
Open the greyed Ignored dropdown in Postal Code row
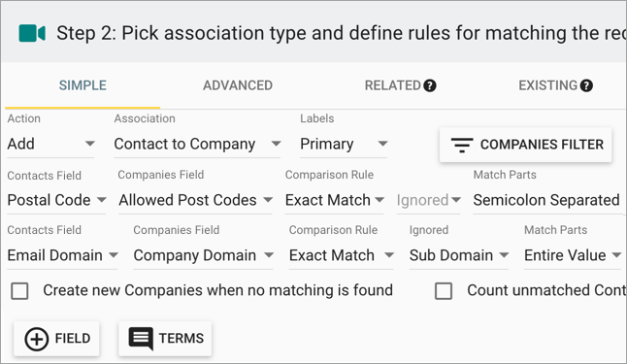coord(428,200)
